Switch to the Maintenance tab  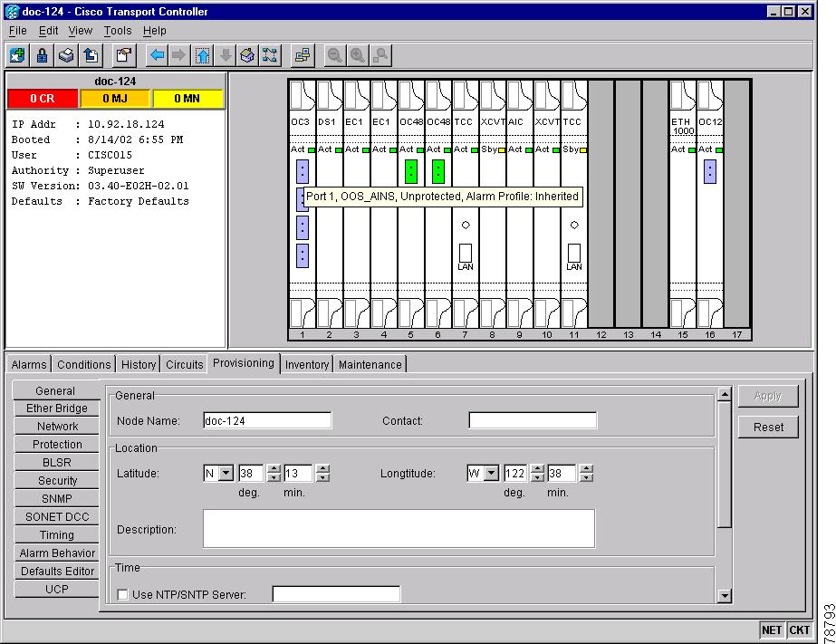click(370, 365)
